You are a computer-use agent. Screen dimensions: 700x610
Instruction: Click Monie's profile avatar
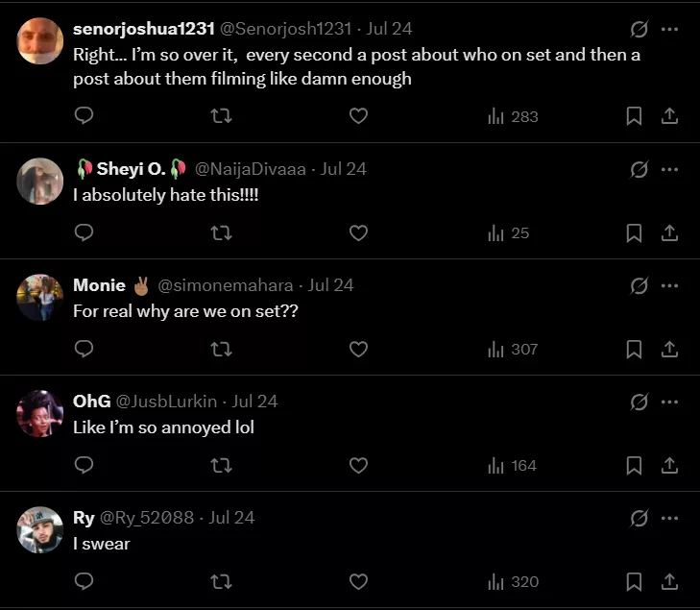click(x=40, y=297)
